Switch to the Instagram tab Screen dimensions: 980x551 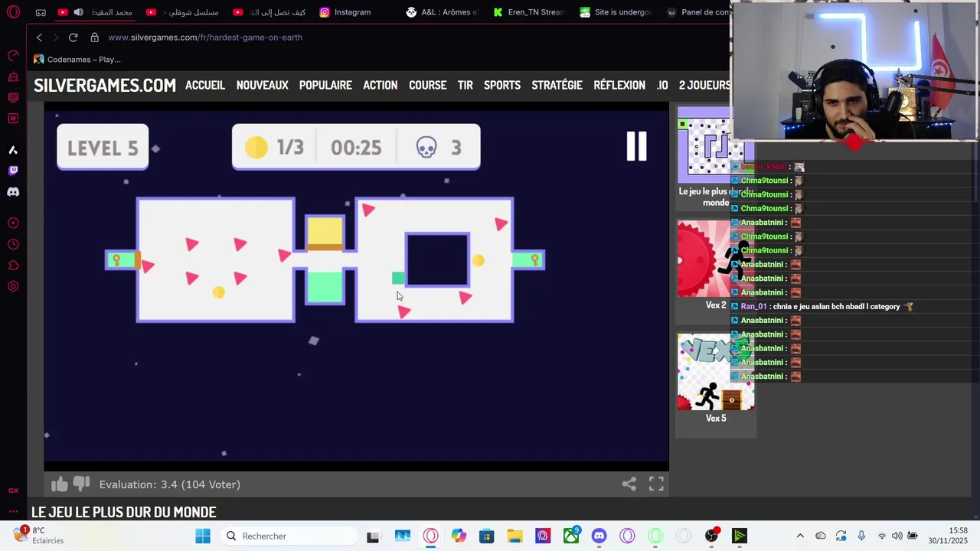(x=345, y=12)
